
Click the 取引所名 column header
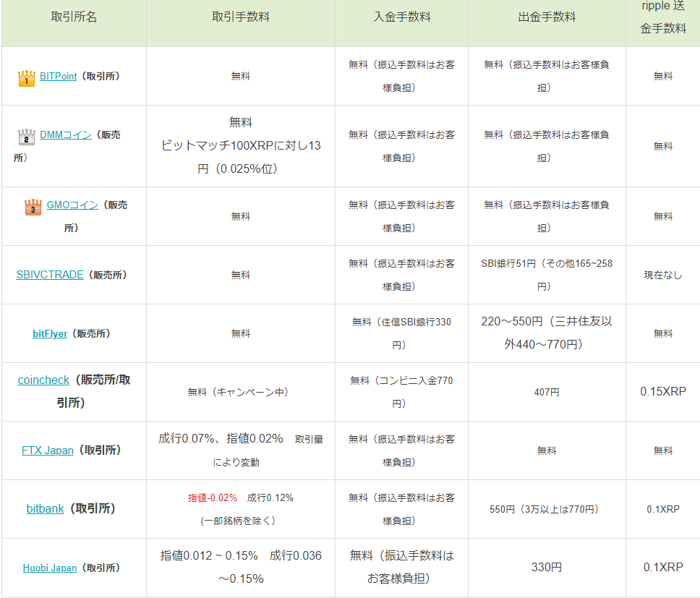coord(74,17)
